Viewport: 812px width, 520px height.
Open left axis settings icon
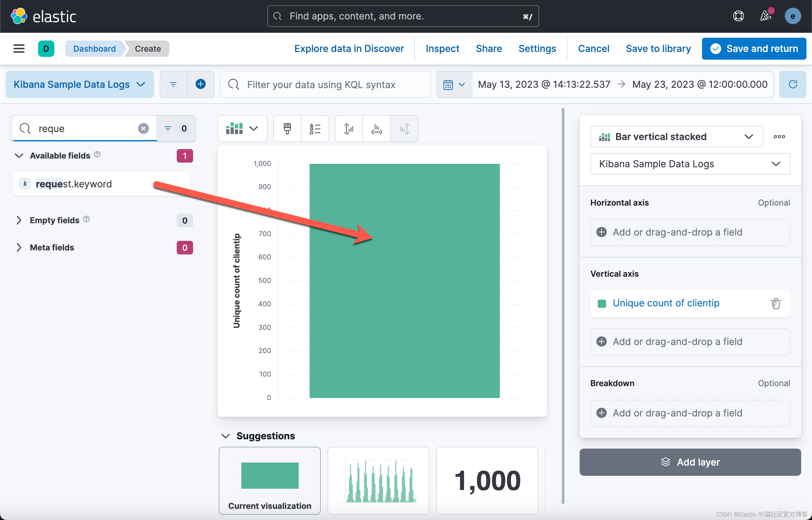[349, 129]
